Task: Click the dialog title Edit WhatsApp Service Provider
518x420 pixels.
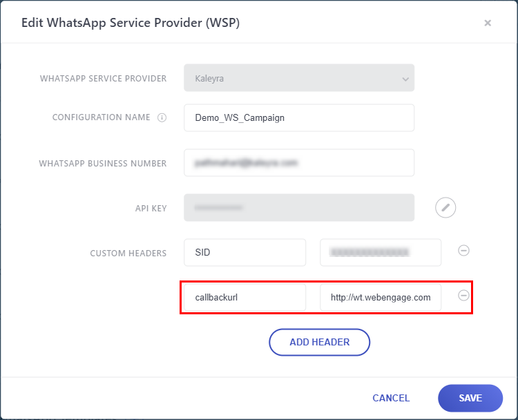Action: click(131, 23)
